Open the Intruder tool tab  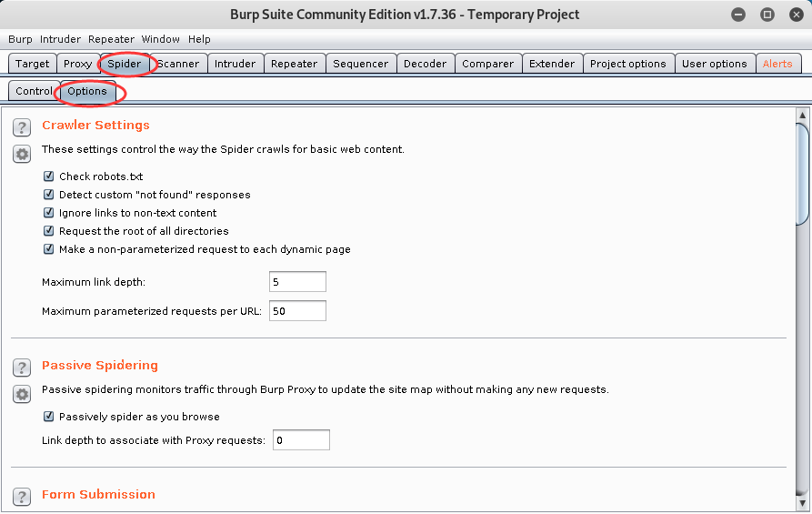coord(236,64)
